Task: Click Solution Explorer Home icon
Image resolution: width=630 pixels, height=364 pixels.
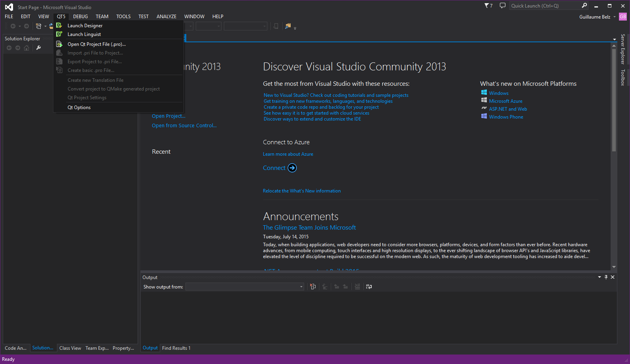Action: pos(26,48)
